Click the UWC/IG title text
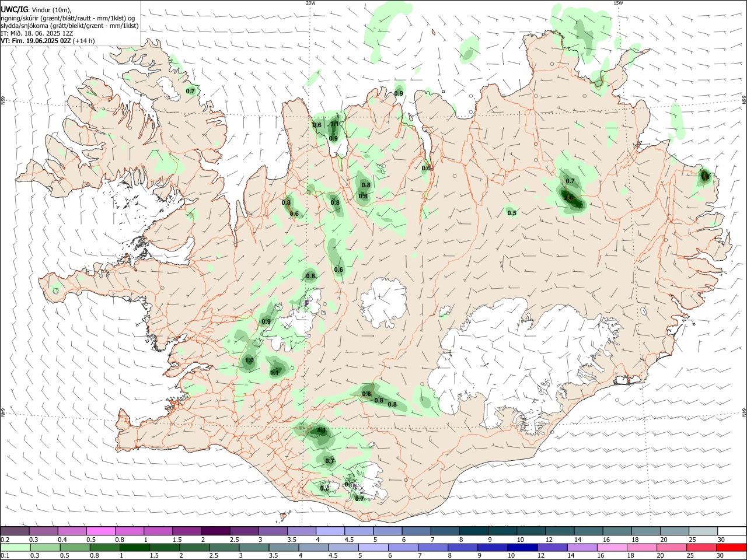 [14, 9]
